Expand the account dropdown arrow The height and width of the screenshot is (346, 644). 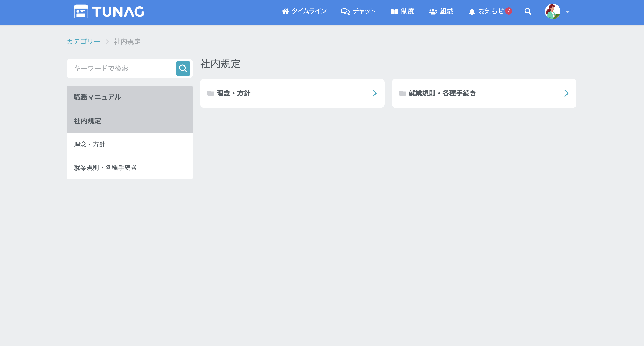[568, 12]
